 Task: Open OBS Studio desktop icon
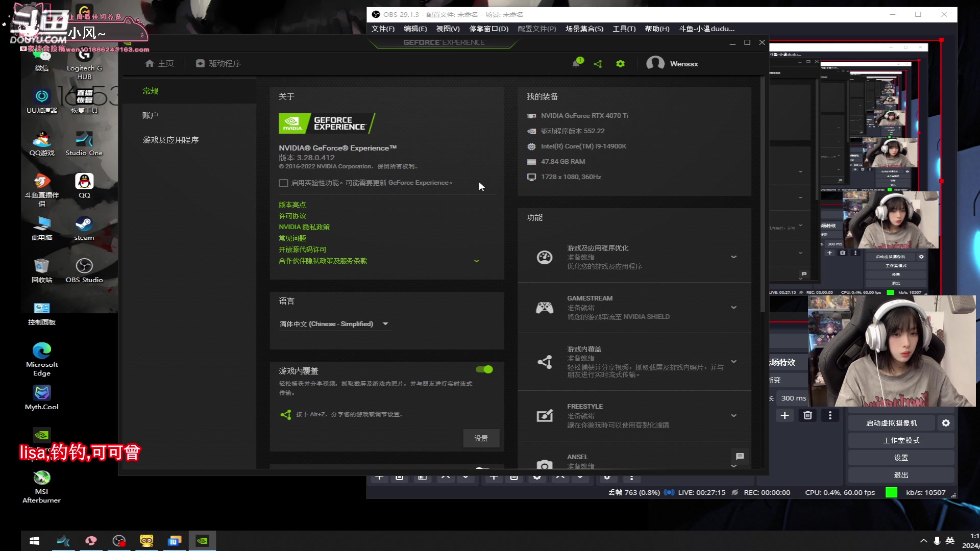[x=84, y=270]
